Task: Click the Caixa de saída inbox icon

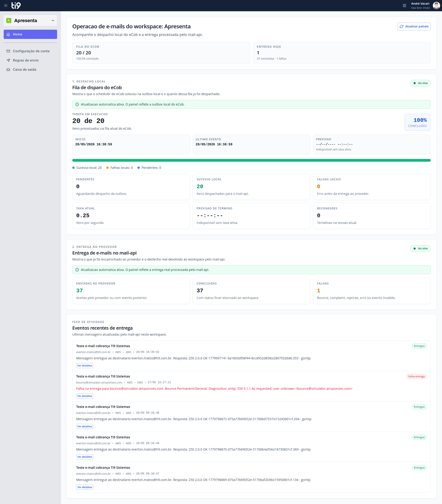Action: click(x=8, y=70)
